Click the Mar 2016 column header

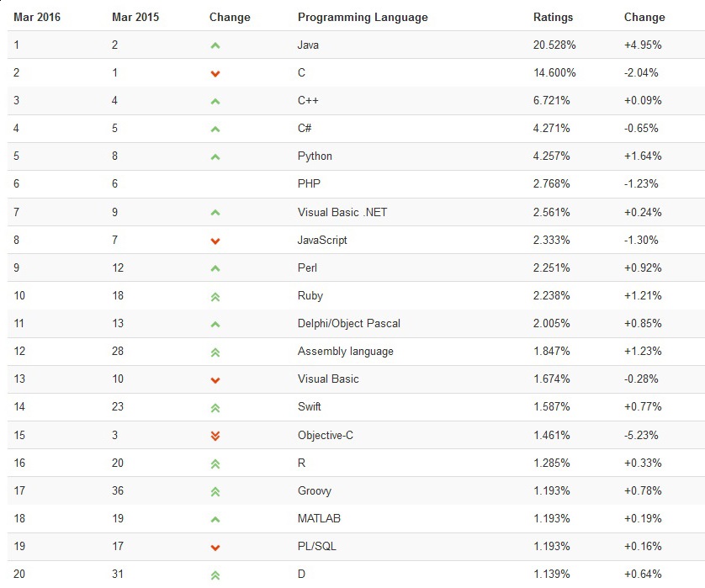coord(37,17)
